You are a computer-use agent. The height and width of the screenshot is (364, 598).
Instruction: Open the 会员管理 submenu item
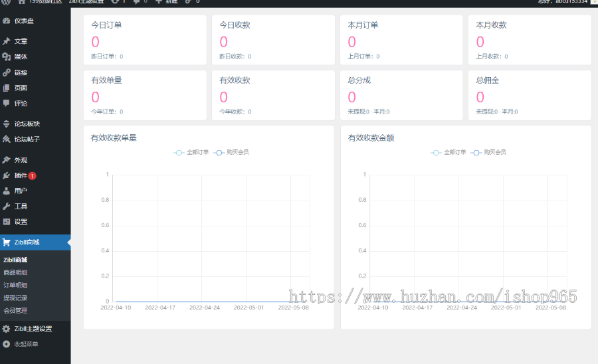pos(15,311)
